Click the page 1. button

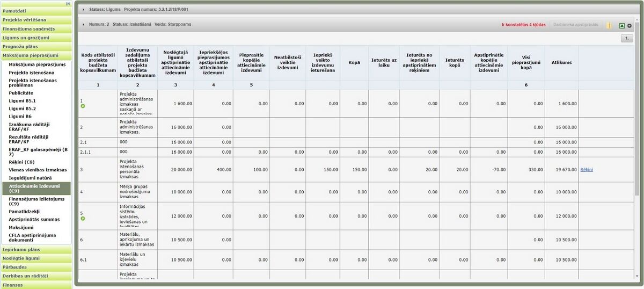(x=627, y=39)
